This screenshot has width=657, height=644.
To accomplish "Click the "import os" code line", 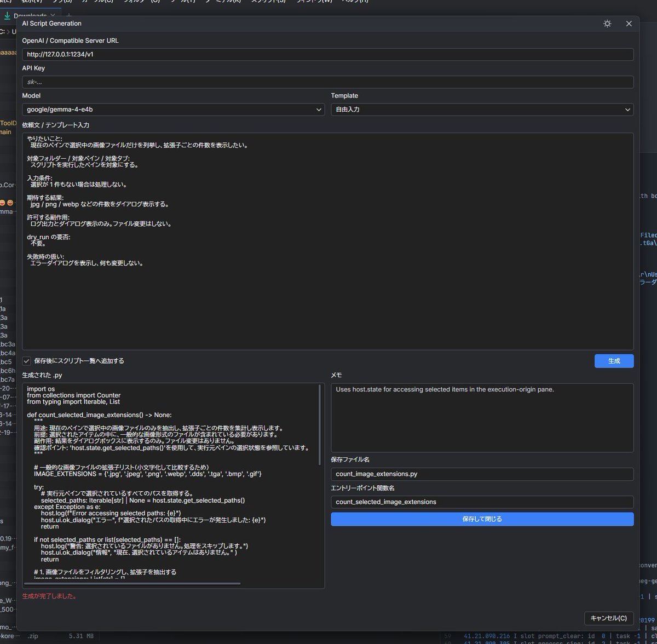I will coord(41,389).
